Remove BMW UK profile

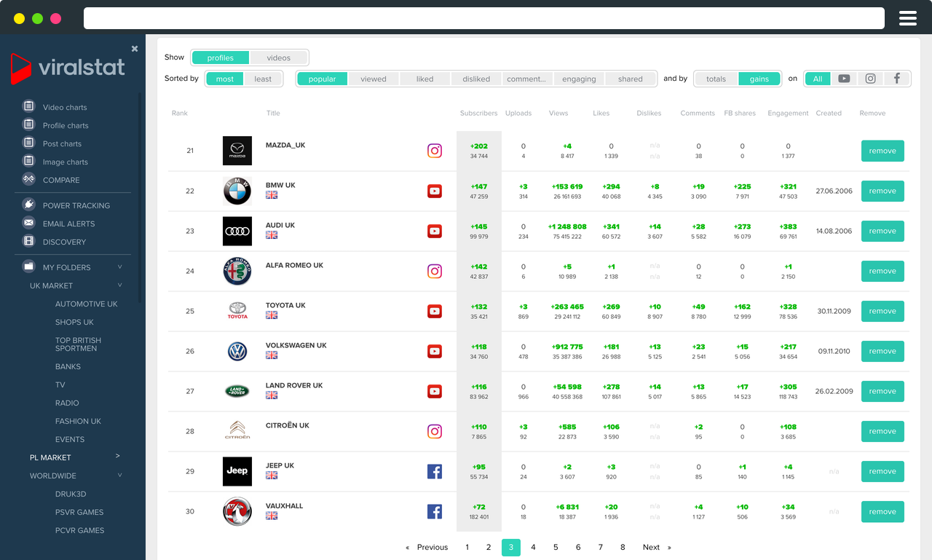[x=882, y=191]
